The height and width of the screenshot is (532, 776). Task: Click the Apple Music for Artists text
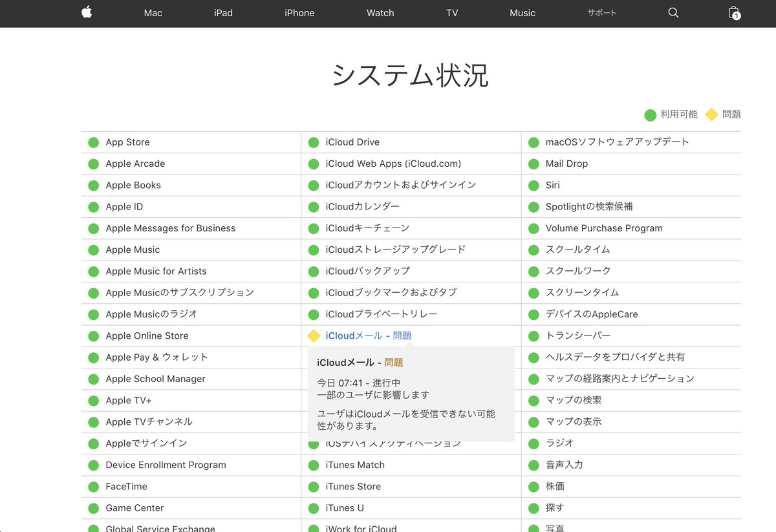[x=156, y=271]
